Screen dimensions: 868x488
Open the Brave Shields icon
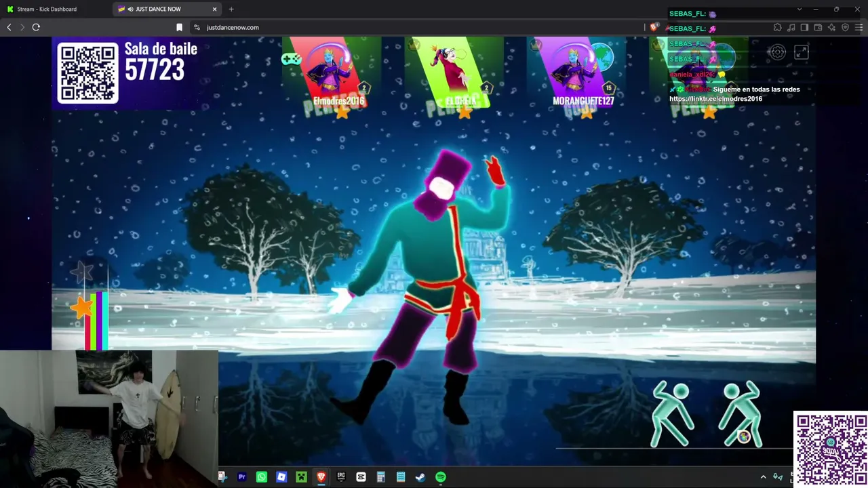[654, 27]
